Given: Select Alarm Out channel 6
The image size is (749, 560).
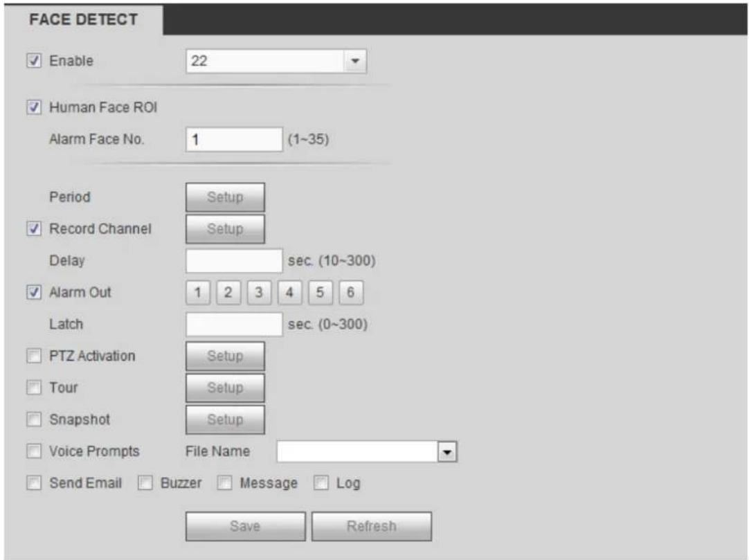Looking at the screenshot, I should 350,292.
